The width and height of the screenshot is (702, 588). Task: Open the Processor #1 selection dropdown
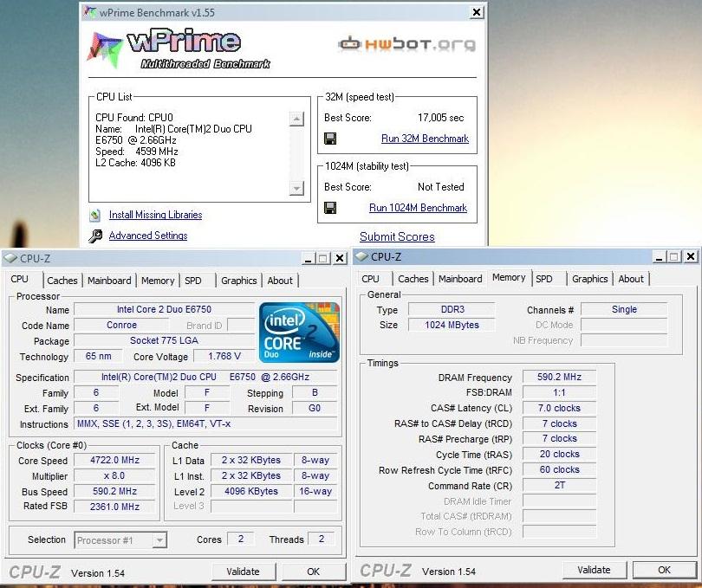(x=159, y=540)
